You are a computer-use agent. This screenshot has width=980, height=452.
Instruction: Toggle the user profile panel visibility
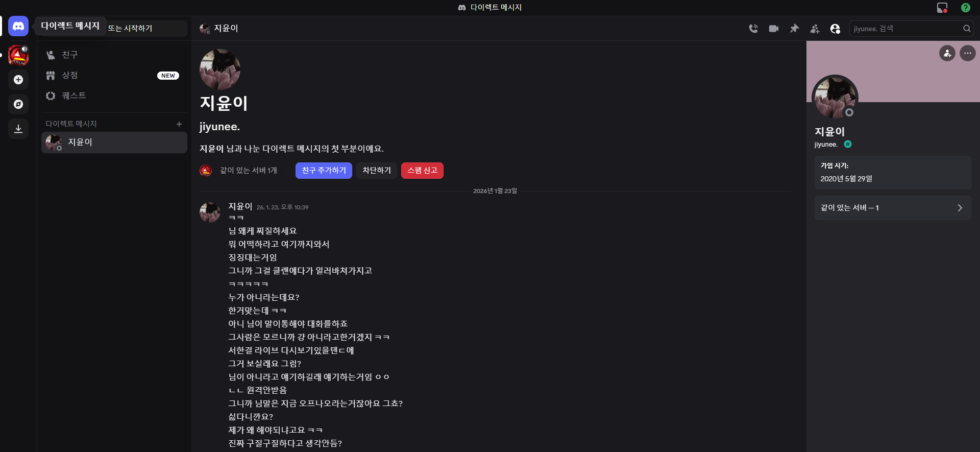coord(835,29)
